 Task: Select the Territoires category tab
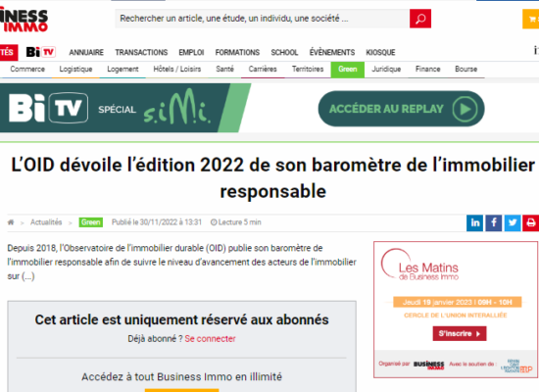tap(308, 70)
